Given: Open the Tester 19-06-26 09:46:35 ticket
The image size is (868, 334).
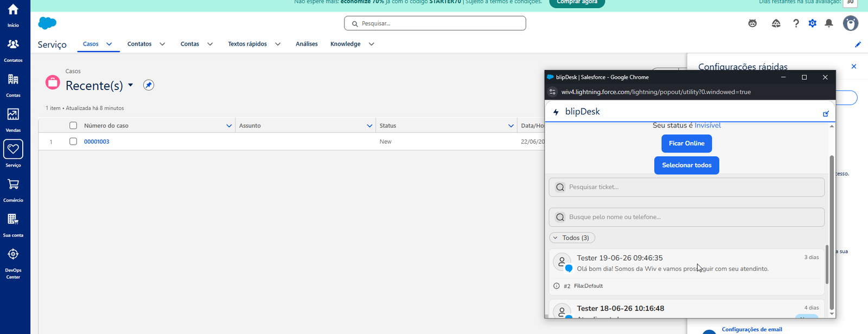Looking at the screenshot, I should (687, 272).
